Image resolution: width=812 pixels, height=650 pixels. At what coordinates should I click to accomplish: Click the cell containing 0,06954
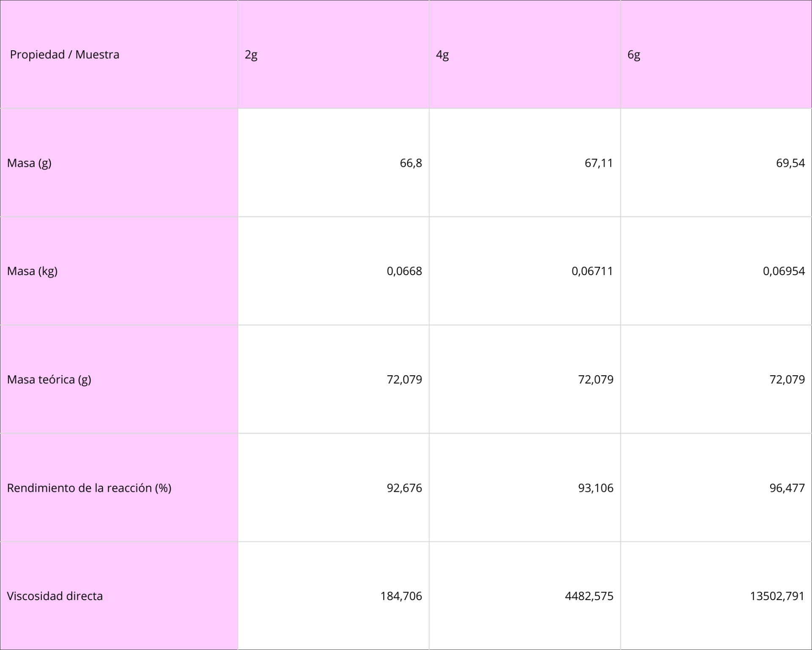[716, 271]
